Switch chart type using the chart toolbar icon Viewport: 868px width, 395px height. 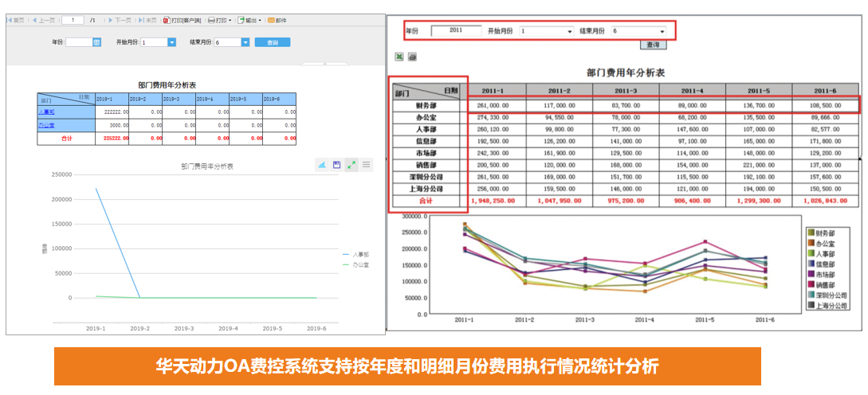click(323, 164)
